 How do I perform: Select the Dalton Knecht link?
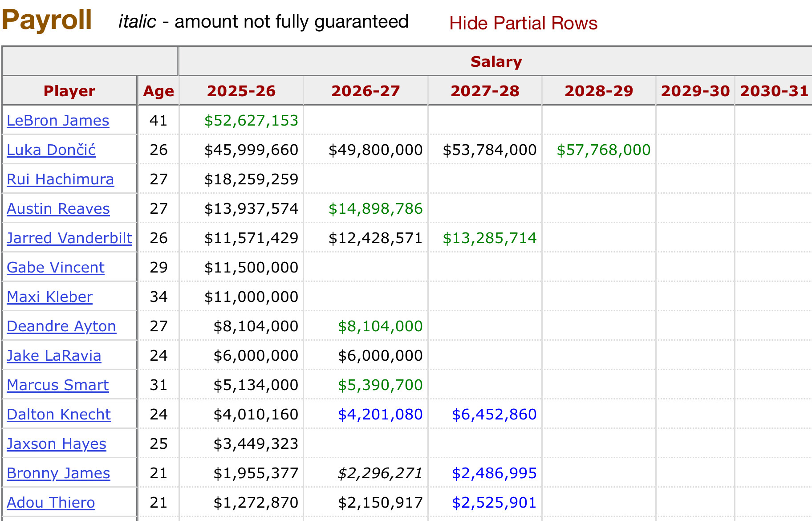(x=59, y=415)
